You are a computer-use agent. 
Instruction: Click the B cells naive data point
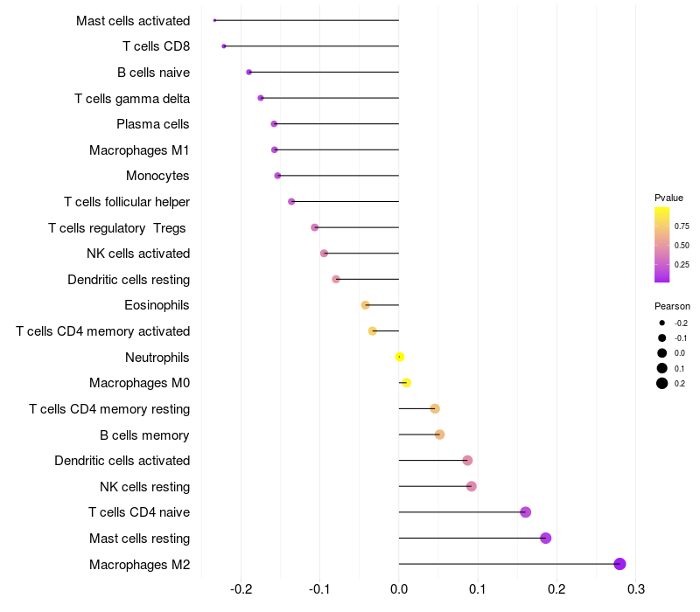[248, 72]
